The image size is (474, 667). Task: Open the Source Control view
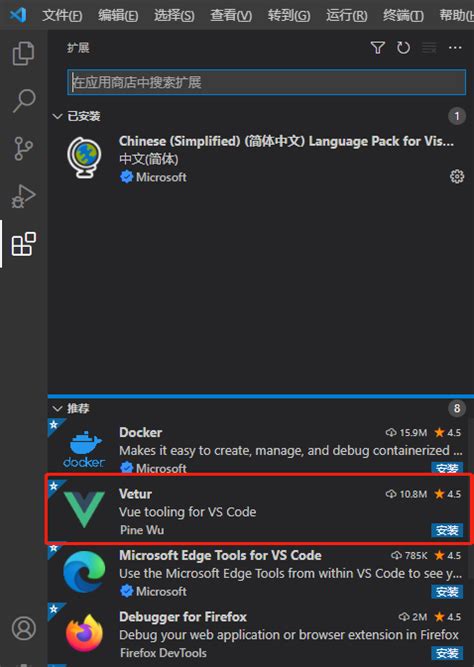tap(23, 148)
